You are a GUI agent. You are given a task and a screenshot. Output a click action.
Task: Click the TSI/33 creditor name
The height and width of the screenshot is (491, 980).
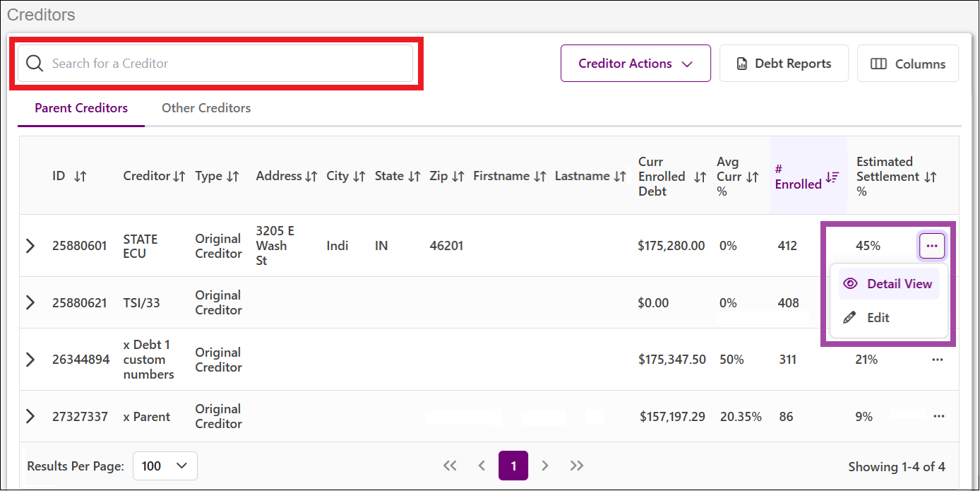point(142,302)
